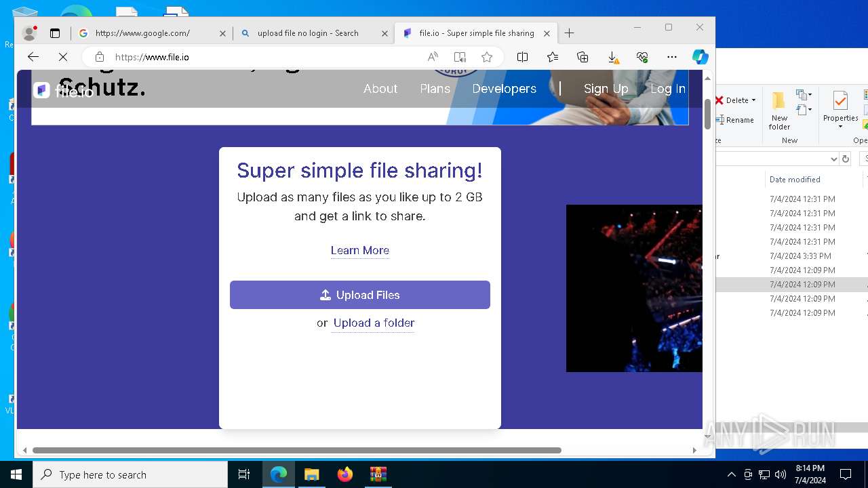Click the Log In link
868x488 pixels.
pyautogui.click(x=668, y=89)
